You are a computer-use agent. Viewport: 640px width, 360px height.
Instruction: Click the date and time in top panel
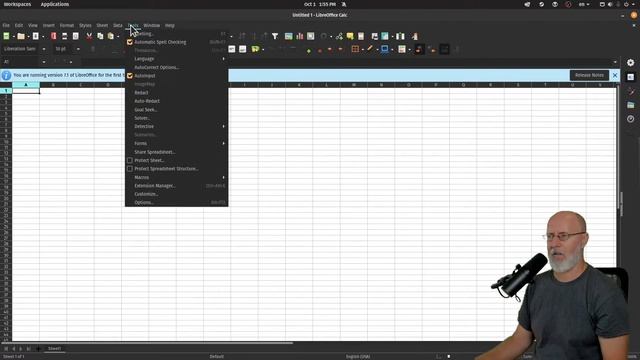point(320,4)
